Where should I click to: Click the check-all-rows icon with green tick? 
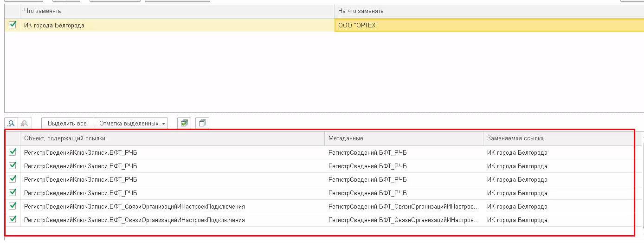tap(185, 124)
